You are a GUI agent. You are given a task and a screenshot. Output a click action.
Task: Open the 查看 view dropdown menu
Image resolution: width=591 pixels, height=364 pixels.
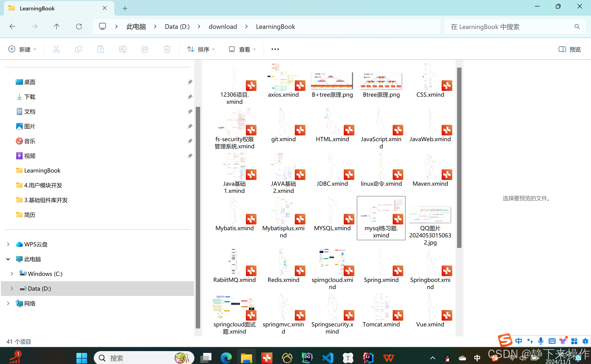pyautogui.click(x=242, y=49)
